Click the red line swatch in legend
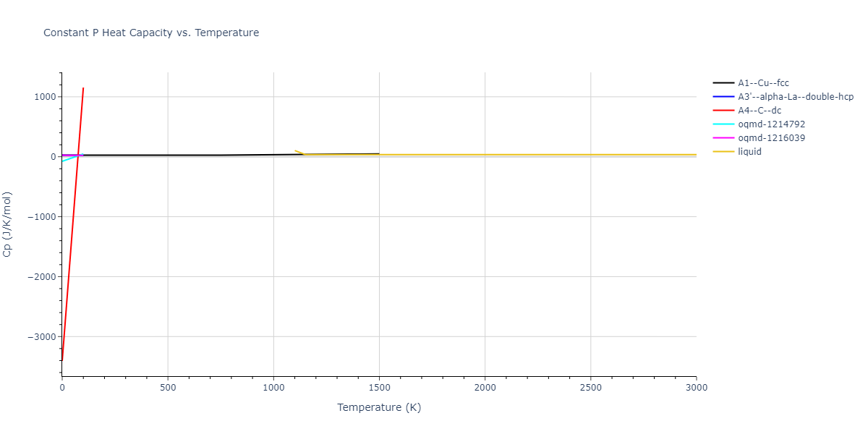This screenshot has height=434, width=868. click(x=724, y=111)
